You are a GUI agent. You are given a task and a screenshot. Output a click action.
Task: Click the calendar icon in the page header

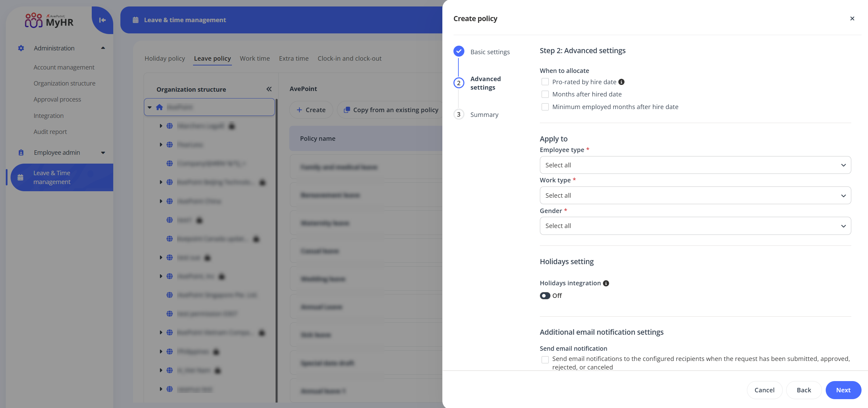pyautogui.click(x=135, y=20)
